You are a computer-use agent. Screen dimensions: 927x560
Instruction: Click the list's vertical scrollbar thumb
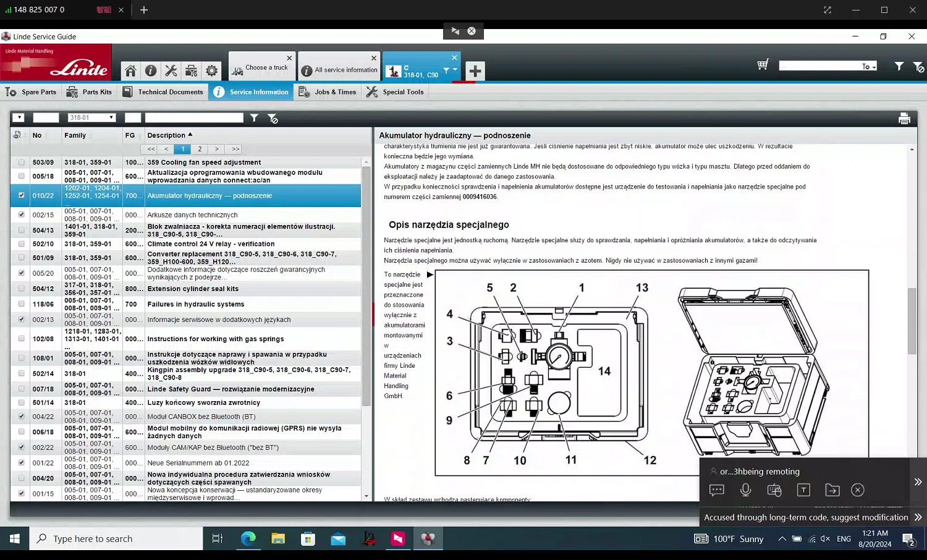366,286
